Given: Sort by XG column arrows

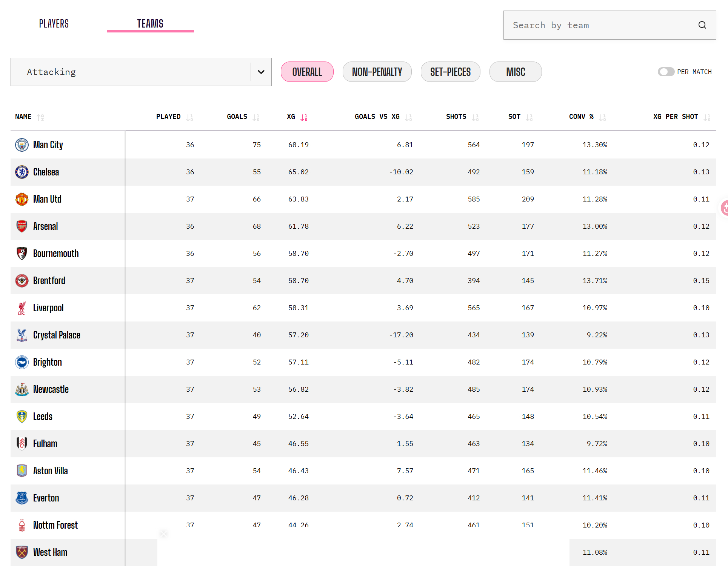Looking at the screenshot, I should click(304, 117).
